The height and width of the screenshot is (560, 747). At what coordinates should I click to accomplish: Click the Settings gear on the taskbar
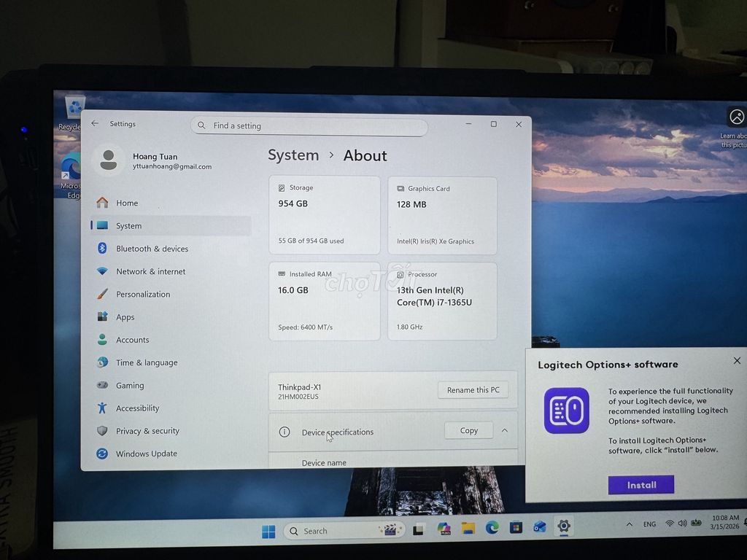tap(564, 526)
